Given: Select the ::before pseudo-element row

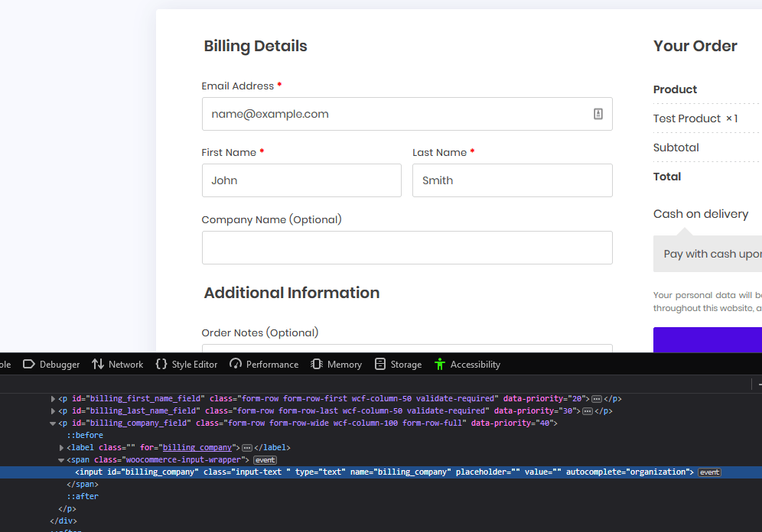Looking at the screenshot, I should point(85,436).
